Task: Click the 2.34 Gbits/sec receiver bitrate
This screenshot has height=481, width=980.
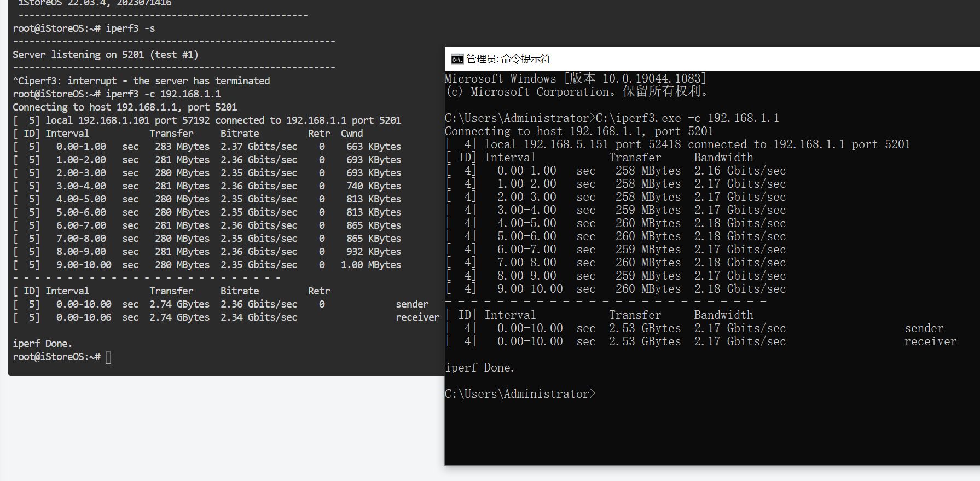Action: click(258, 317)
